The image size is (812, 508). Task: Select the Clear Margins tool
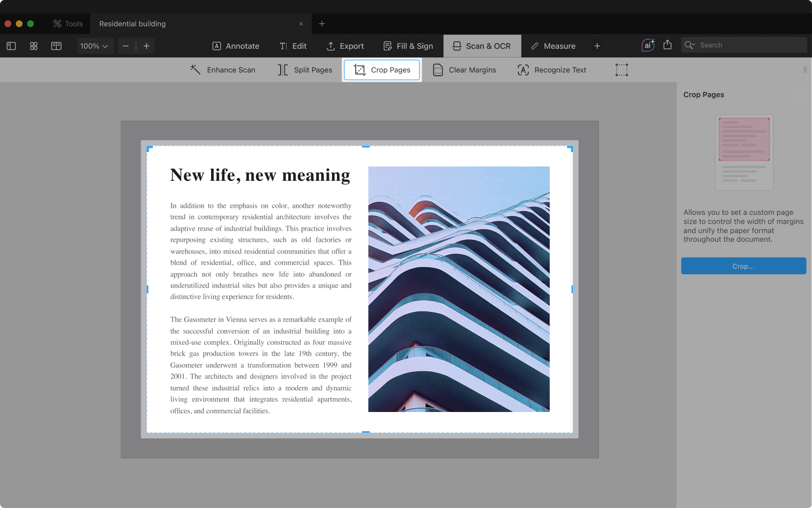[x=464, y=70]
